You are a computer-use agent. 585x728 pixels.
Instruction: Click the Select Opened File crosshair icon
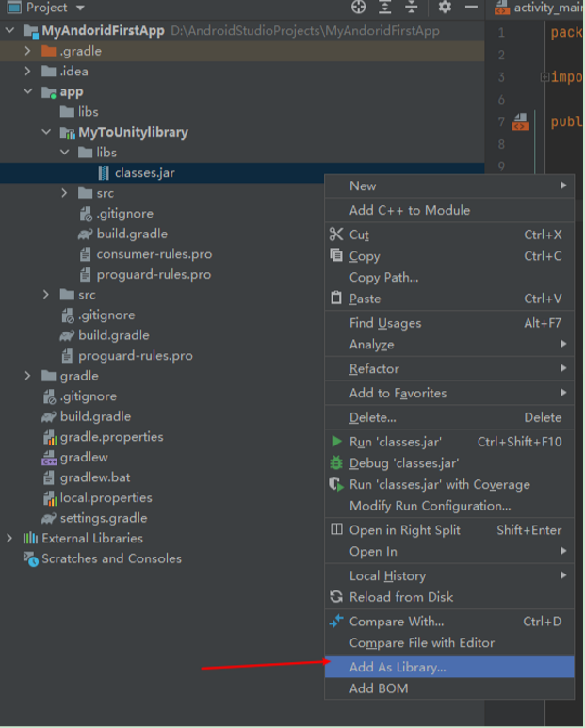[x=358, y=7]
